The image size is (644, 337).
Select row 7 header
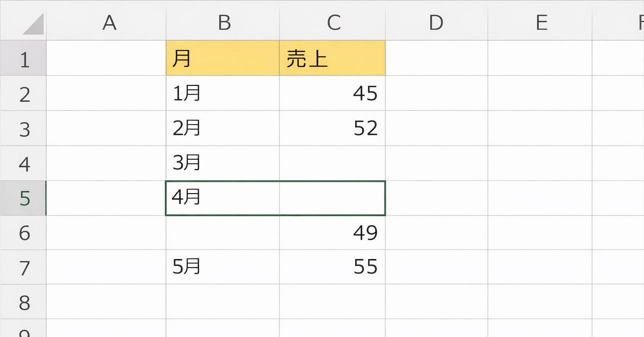[x=23, y=267]
